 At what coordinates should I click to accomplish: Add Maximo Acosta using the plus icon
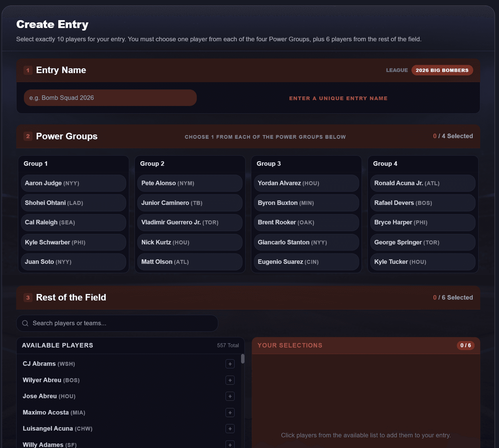(x=230, y=412)
